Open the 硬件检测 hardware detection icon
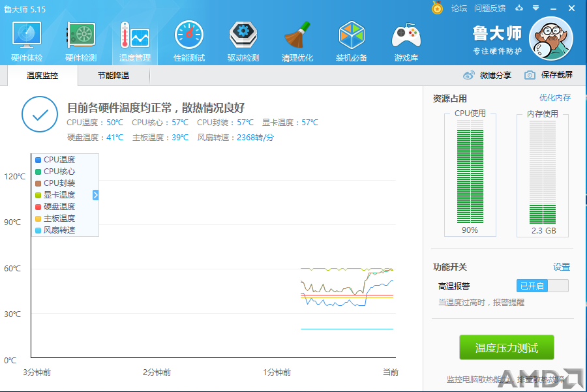The height and width of the screenshot is (392, 587). [x=81, y=35]
